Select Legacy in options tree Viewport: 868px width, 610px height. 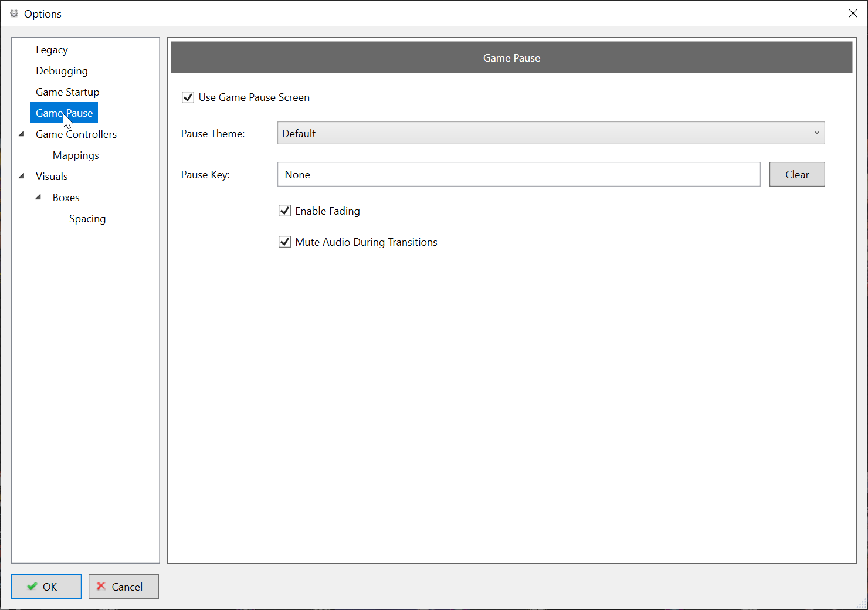click(x=52, y=50)
